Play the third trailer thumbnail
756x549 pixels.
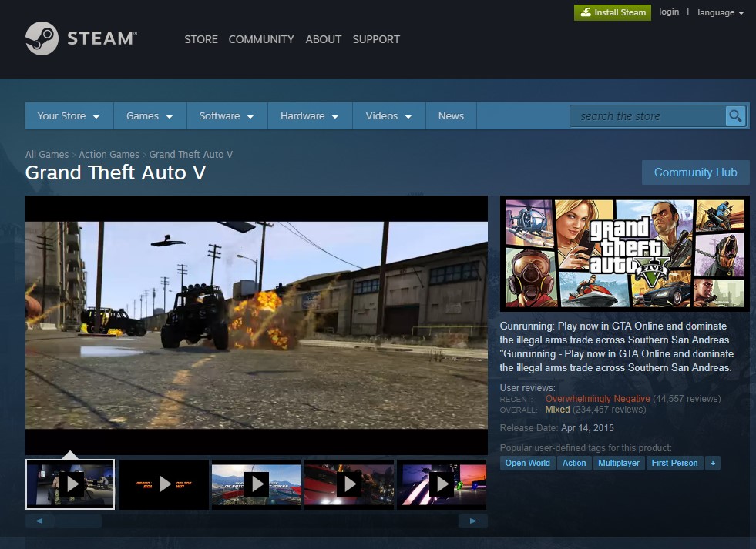pos(257,484)
